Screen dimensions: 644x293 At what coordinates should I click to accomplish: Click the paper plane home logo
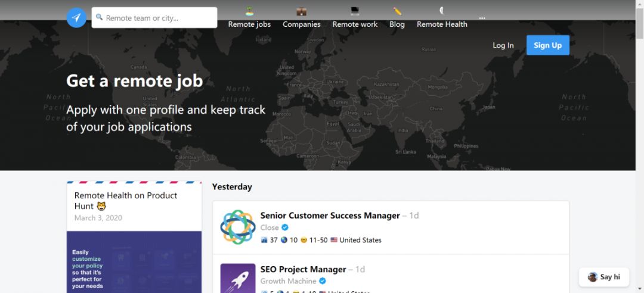point(76,18)
